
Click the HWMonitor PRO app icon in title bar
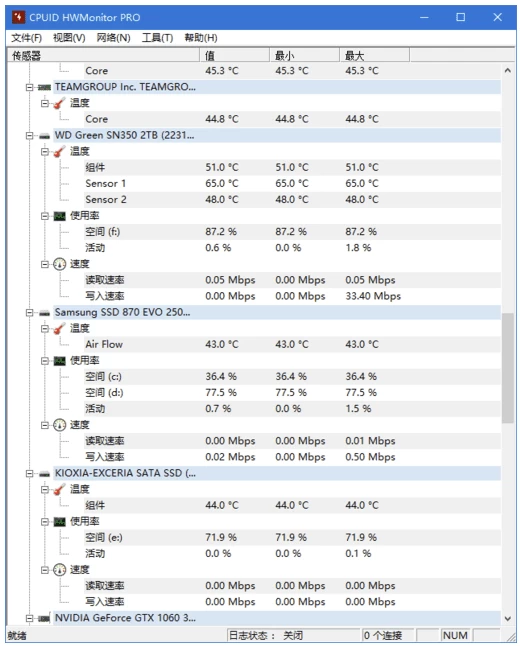point(18,17)
